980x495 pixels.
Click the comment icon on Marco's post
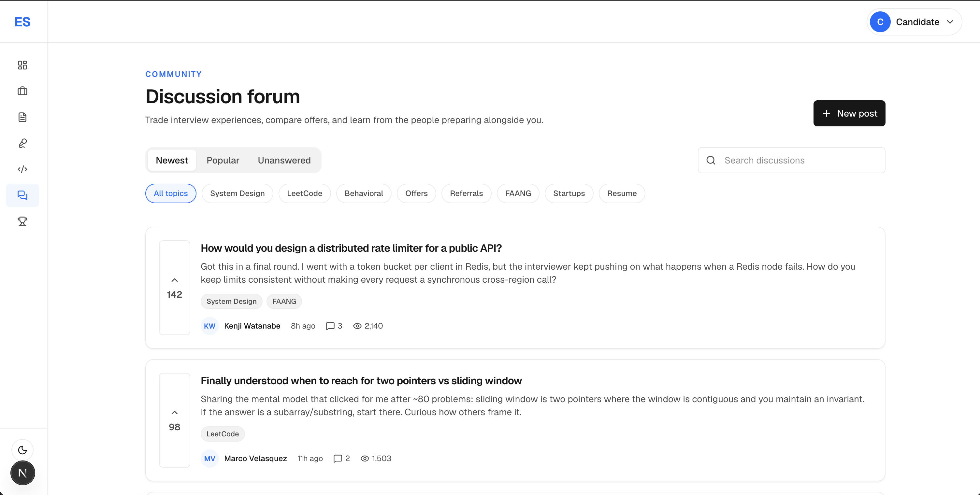click(338, 459)
